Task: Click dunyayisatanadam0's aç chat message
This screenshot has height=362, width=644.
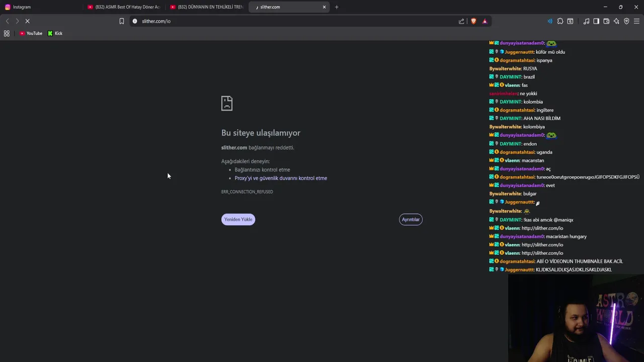Action: tap(520, 169)
